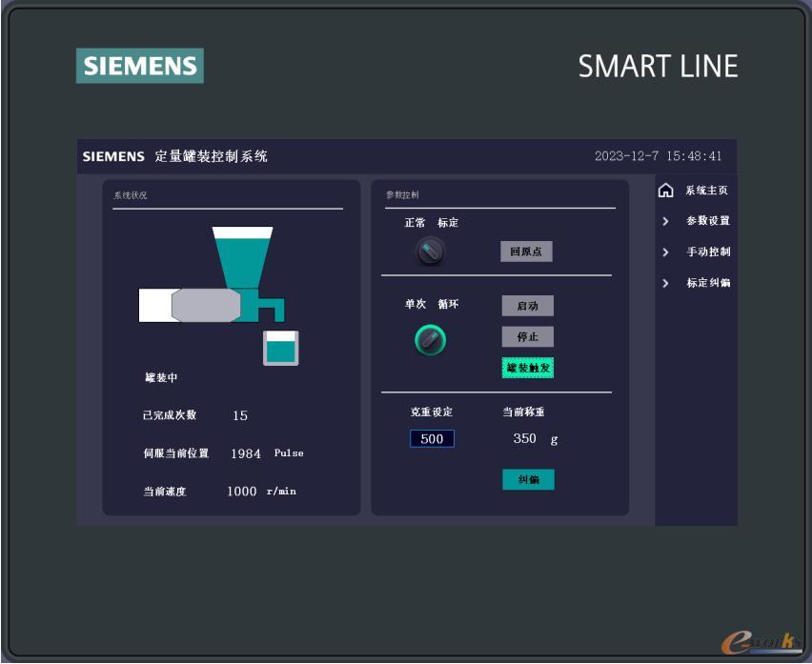812x664 pixels.
Task: Toggle the 单次/循环 rotary switch
Action: click(x=431, y=339)
